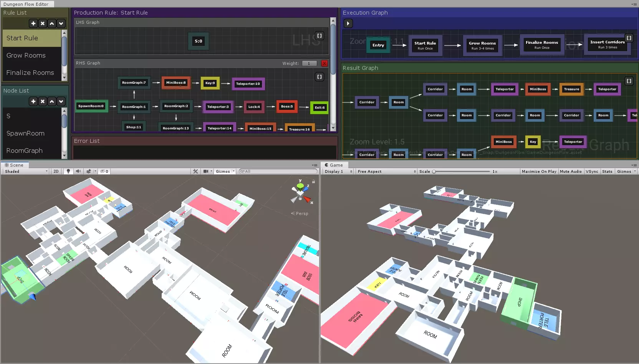Open the Free Aspect dropdown
The image size is (639, 364).
[386, 171]
